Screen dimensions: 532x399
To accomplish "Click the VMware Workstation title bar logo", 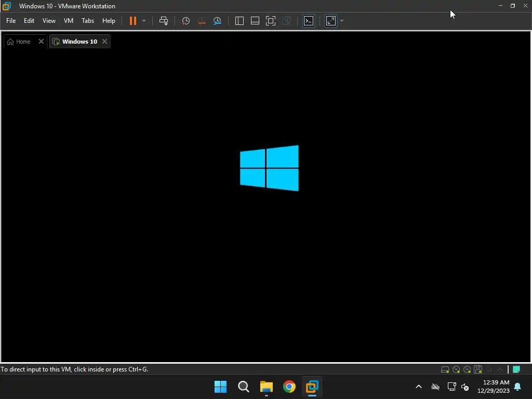I will 6,6.
